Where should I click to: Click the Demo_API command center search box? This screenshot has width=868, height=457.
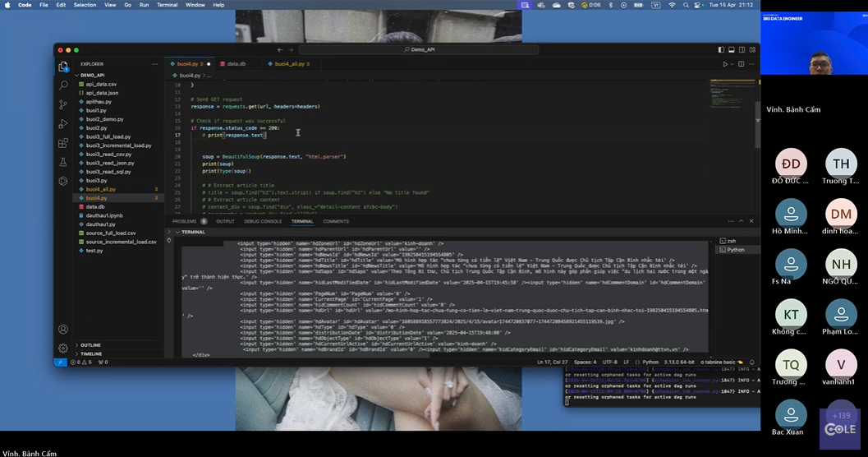click(x=419, y=50)
